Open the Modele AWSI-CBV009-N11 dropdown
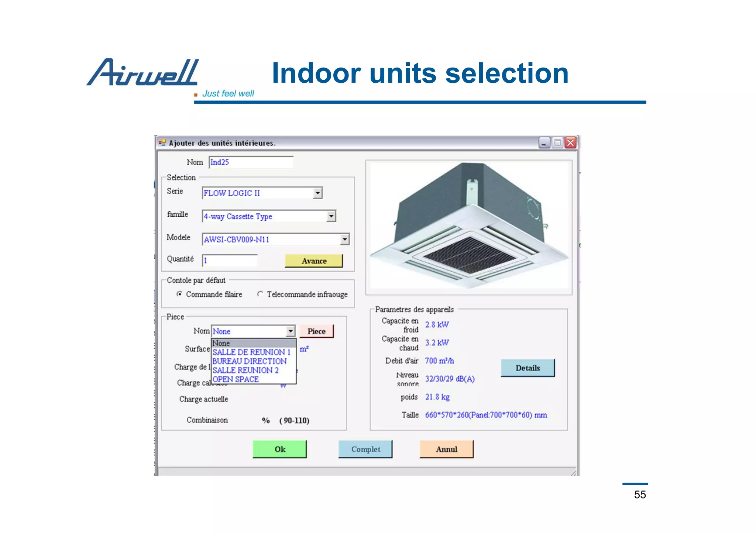Image resolution: width=756 pixels, height=534 pixels. click(x=344, y=239)
